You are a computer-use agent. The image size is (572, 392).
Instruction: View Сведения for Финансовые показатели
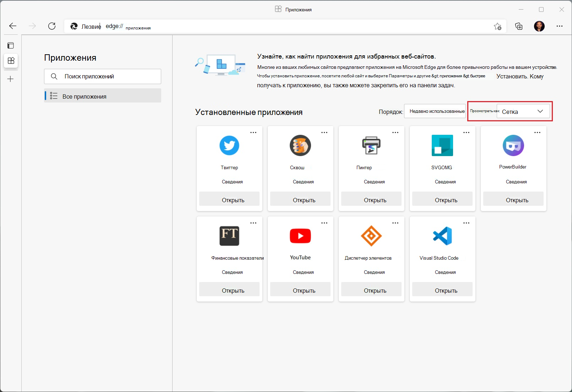(232, 272)
